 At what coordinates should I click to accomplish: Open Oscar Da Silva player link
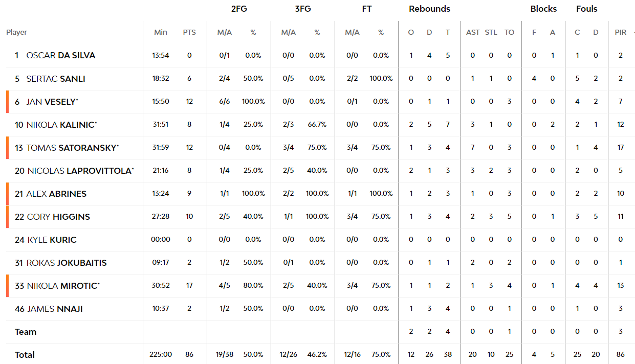pos(61,55)
